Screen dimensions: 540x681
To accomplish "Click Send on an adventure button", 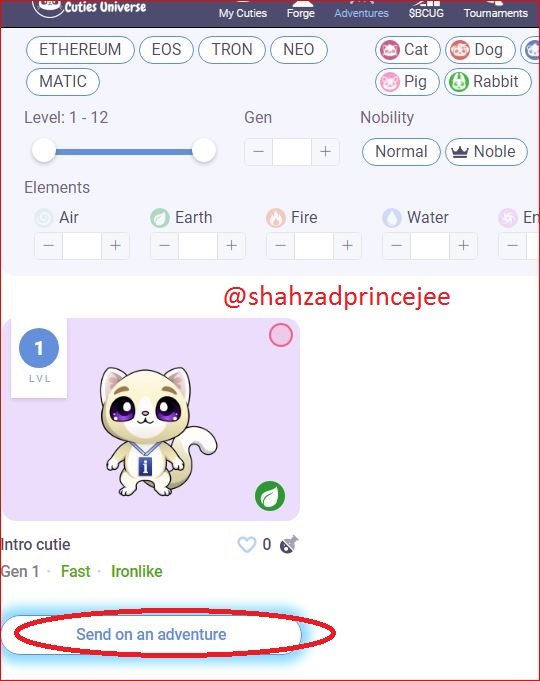I will tap(151, 634).
